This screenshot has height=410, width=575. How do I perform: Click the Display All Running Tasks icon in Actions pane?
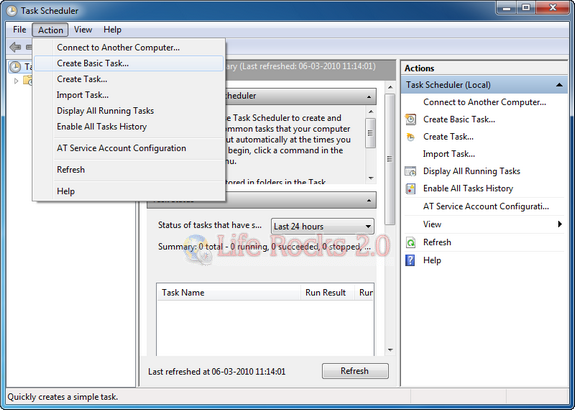click(411, 171)
